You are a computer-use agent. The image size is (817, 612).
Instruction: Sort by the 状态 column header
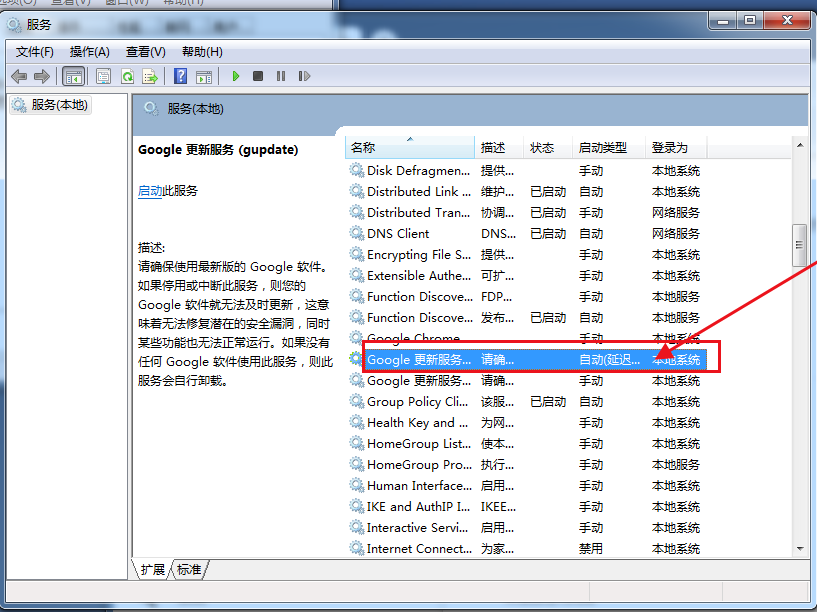(x=548, y=147)
